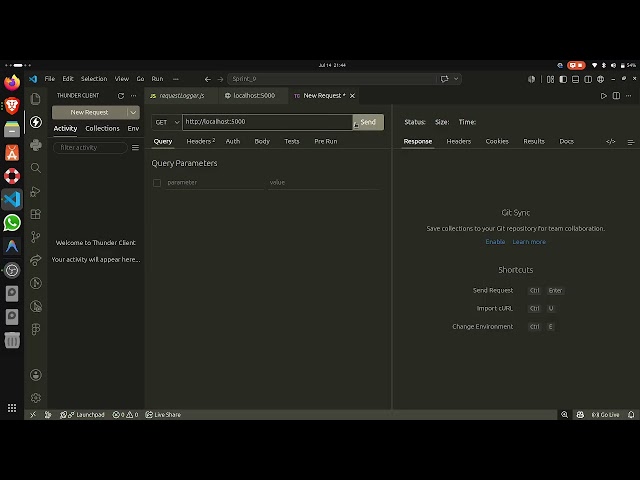
Task: Switch to the Collections tab
Action: click(102, 129)
